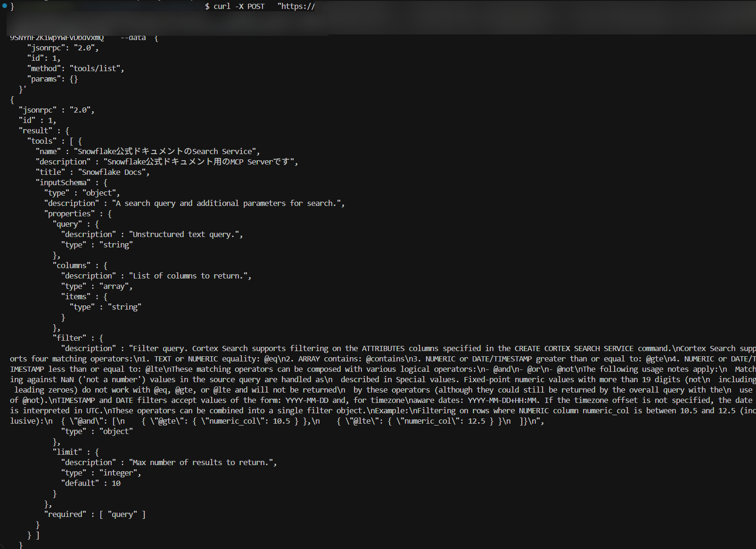Click the "YYYY-MM-DD+HH:MM" format text
This screenshot has height=549, width=756.
(502, 401)
